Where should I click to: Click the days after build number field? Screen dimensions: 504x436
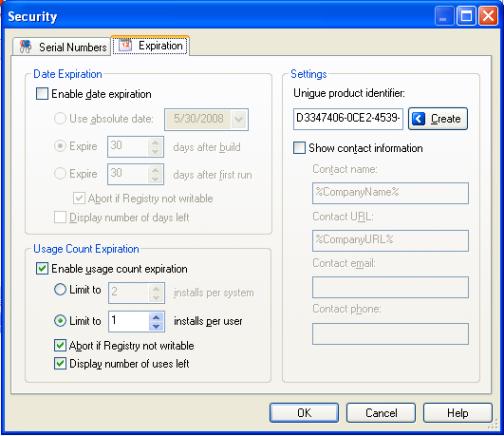[128, 146]
